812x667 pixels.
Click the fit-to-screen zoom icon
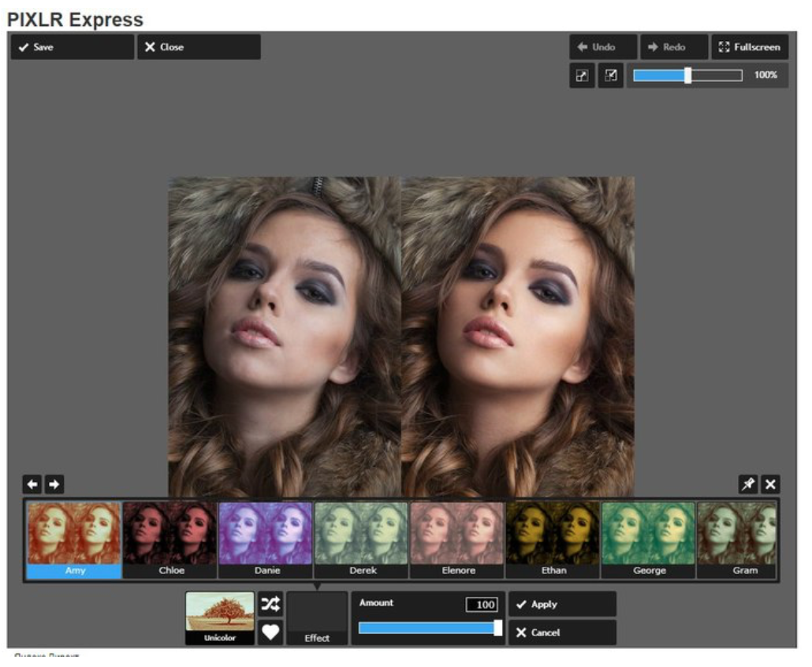pos(582,76)
